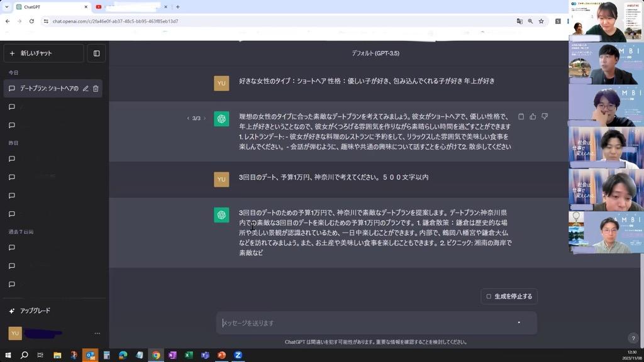Image resolution: width=644 pixels, height=362 pixels.
Task: Open Google Translate icon in address bar
Action: coord(519,21)
